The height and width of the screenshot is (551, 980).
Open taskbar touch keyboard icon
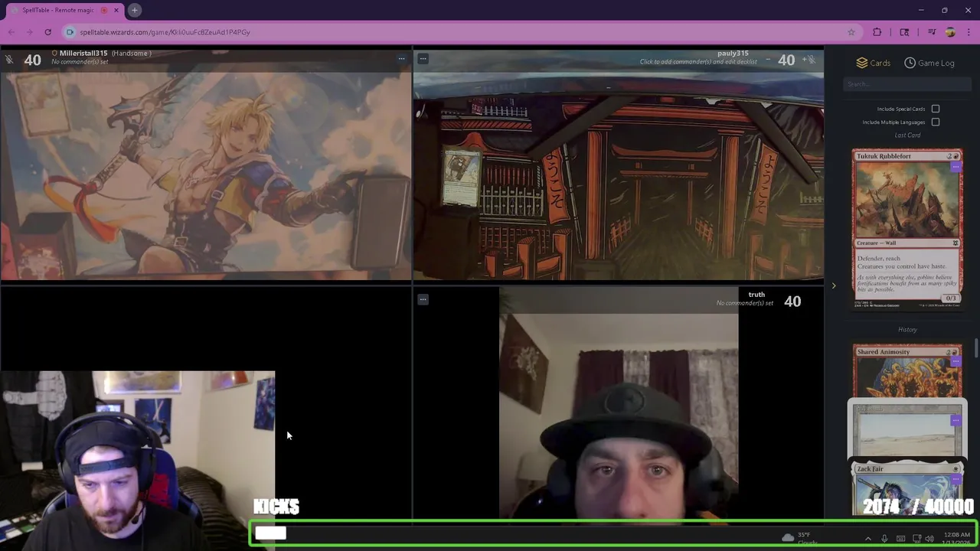pos(900,539)
